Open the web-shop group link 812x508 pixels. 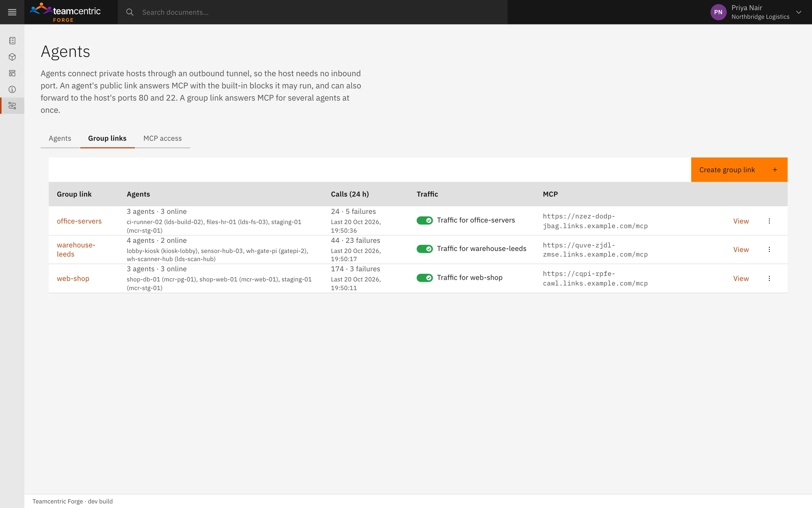pyautogui.click(x=73, y=278)
